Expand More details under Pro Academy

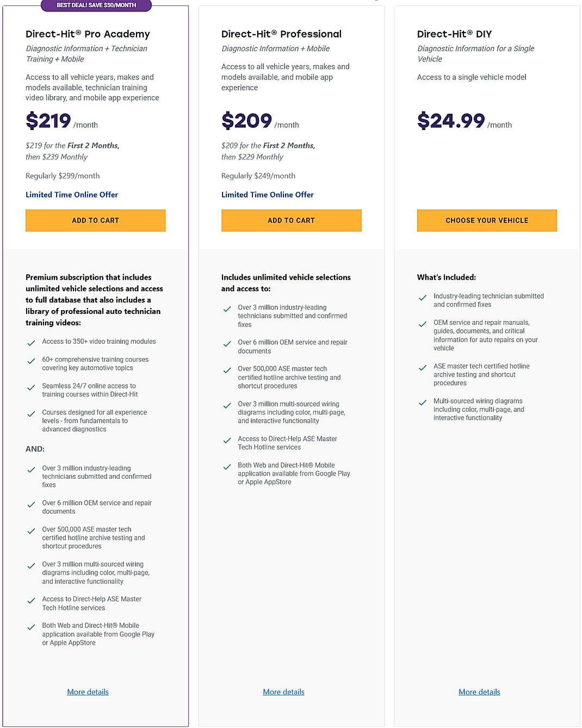(88, 692)
